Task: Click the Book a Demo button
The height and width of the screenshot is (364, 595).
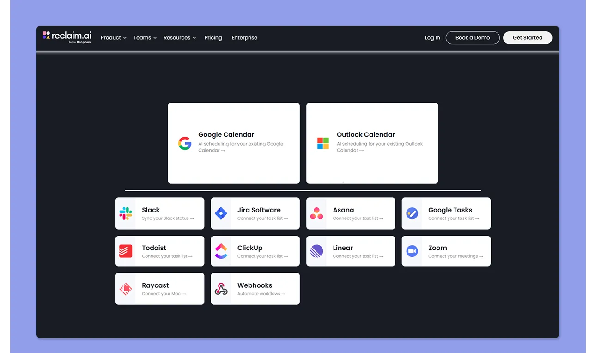Action: (473, 38)
